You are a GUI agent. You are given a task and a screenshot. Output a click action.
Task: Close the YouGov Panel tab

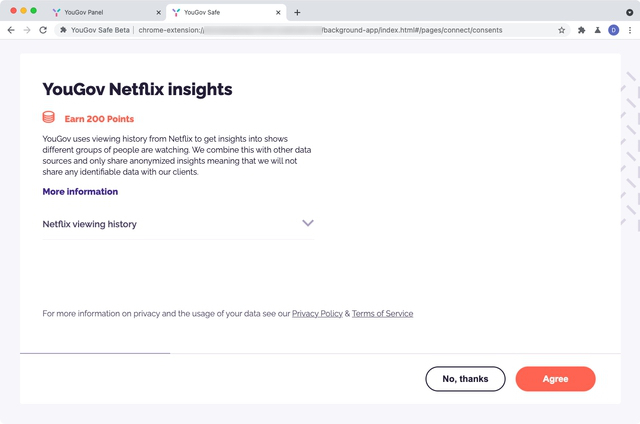159,13
